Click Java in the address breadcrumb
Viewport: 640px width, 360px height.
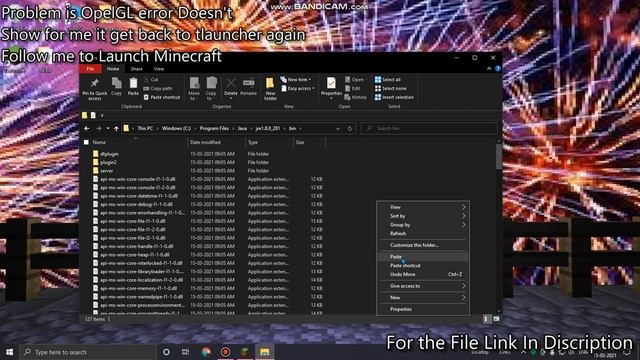(242, 128)
